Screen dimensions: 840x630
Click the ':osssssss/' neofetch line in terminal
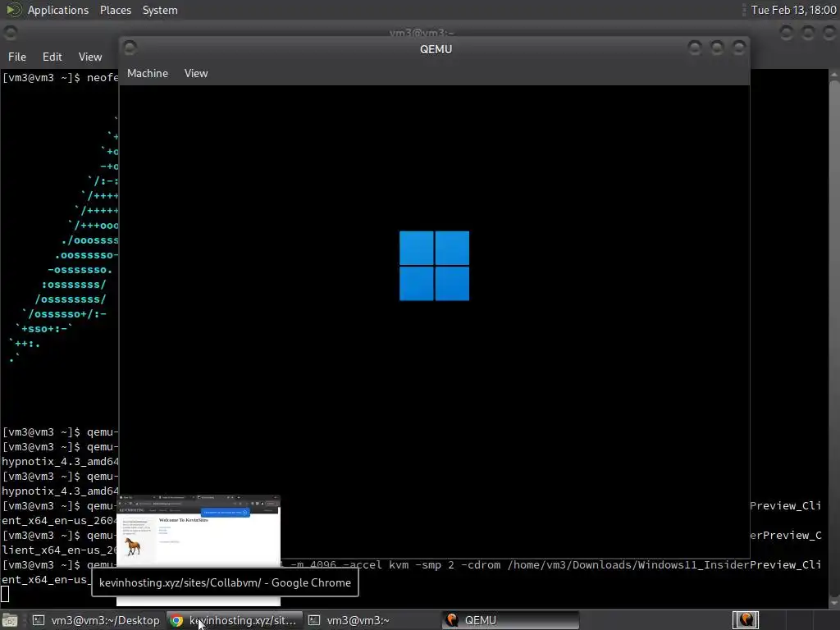(x=74, y=285)
